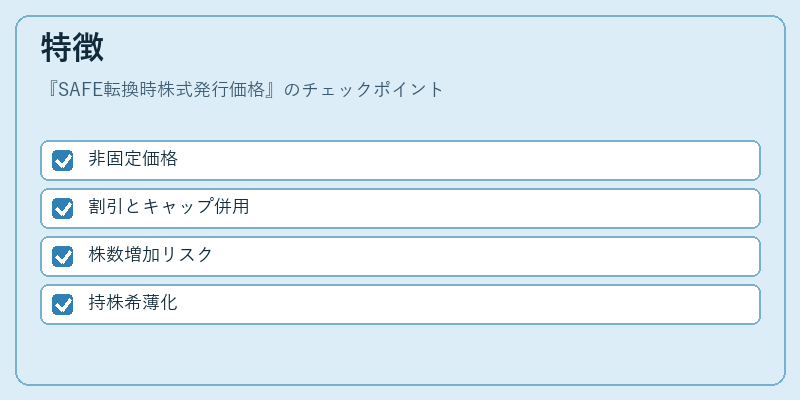This screenshot has height=400, width=800.
Task: Click the word チェックポイント in the subtitle
Action: [372, 90]
